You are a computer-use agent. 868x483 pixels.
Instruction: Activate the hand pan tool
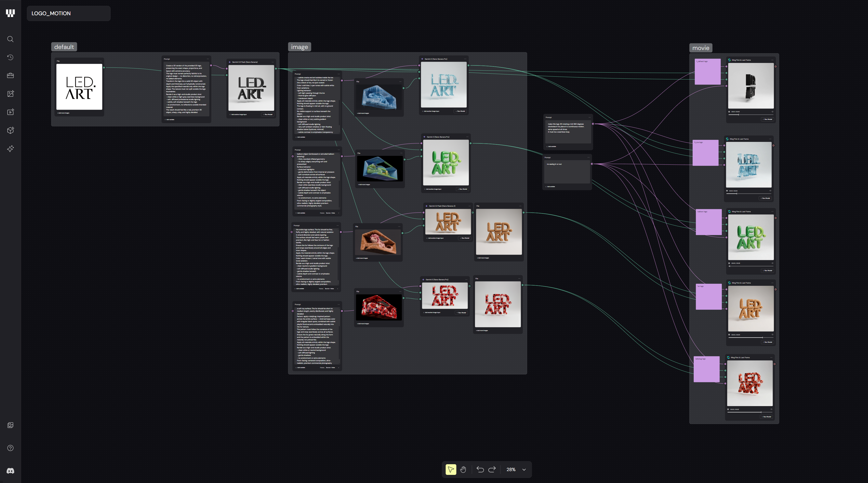(x=463, y=470)
